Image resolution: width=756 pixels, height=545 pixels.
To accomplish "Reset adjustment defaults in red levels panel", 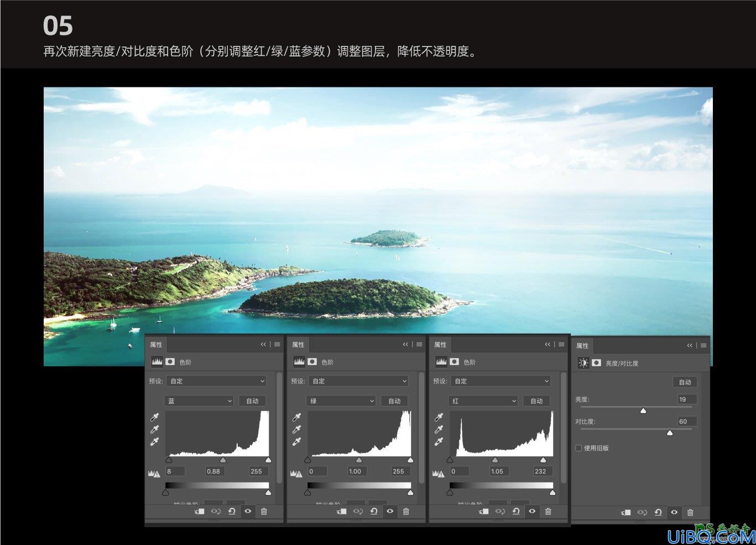I will pos(516,511).
